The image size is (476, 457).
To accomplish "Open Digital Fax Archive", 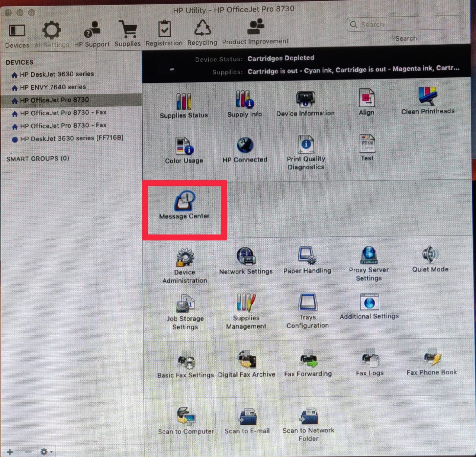I will coord(247,364).
